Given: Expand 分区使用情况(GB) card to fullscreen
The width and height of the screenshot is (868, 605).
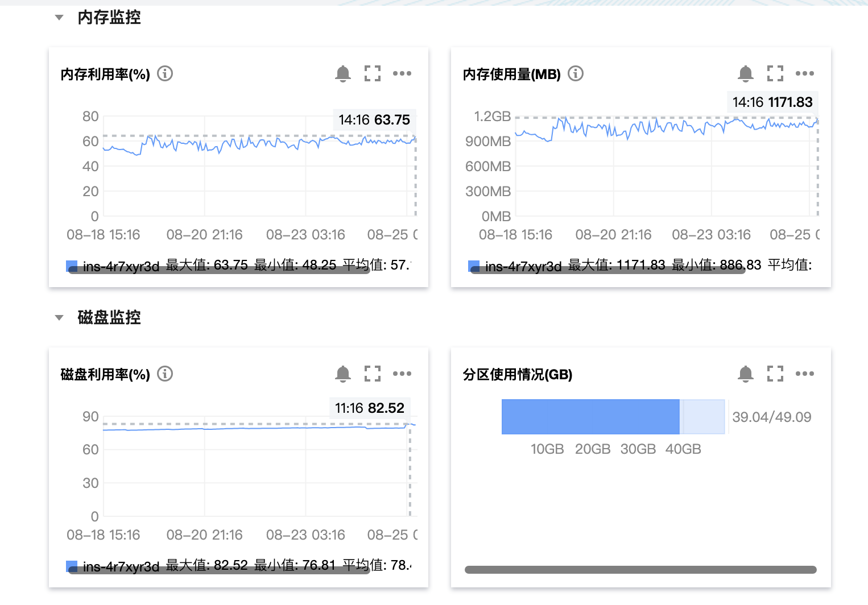Looking at the screenshot, I should point(775,374).
